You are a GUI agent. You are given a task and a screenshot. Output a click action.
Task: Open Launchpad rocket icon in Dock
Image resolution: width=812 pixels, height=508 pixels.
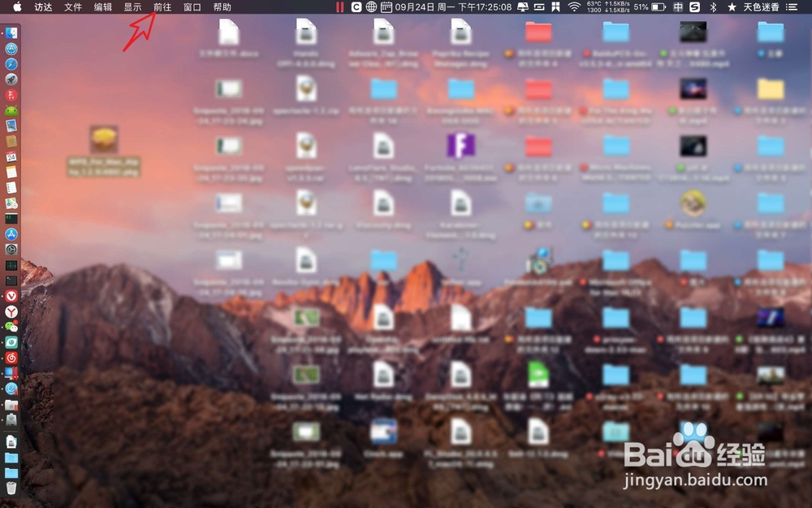(11, 80)
